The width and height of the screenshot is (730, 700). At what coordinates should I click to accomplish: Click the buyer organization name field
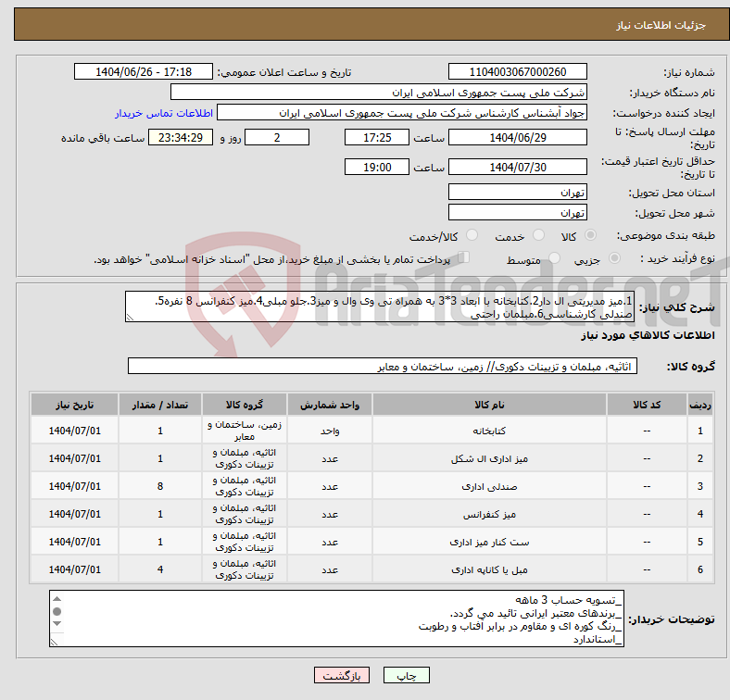[x=379, y=93]
